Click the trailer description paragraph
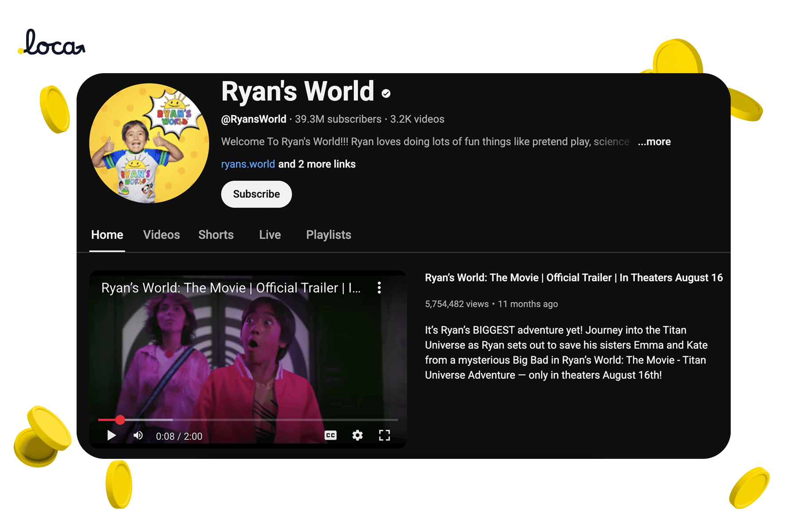This screenshot has height=532, width=798. coord(566,352)
